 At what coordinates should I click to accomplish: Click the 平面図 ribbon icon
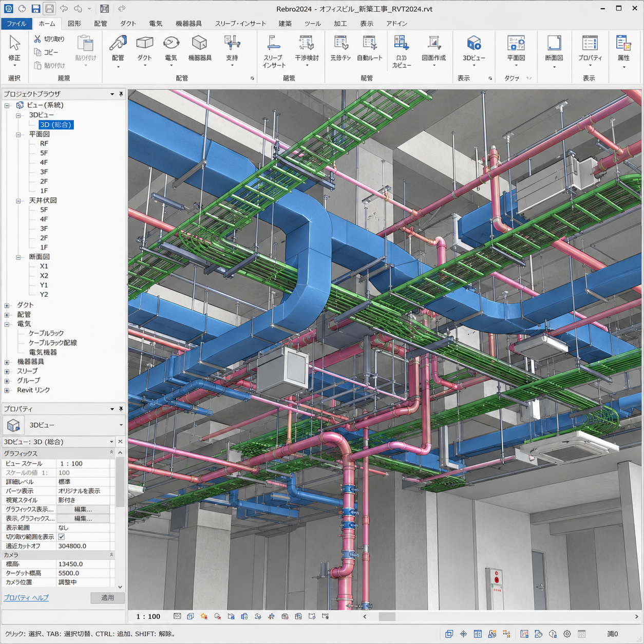(x=516, y=43)
